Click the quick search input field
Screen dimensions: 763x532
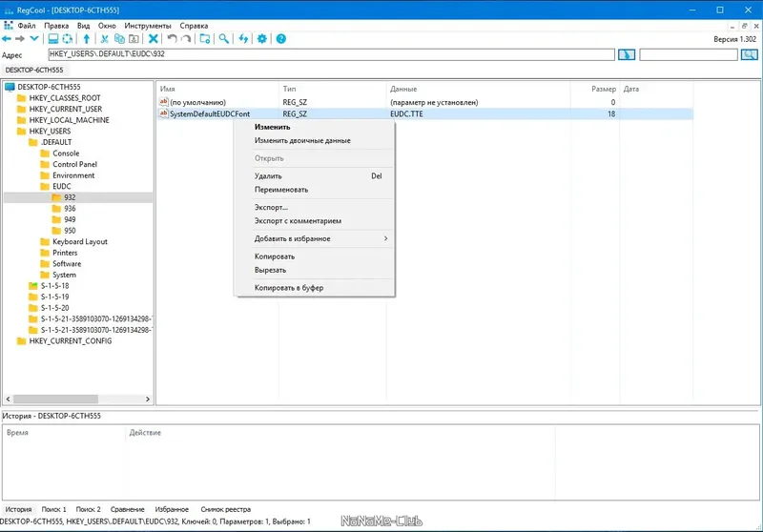pos(689,54)
